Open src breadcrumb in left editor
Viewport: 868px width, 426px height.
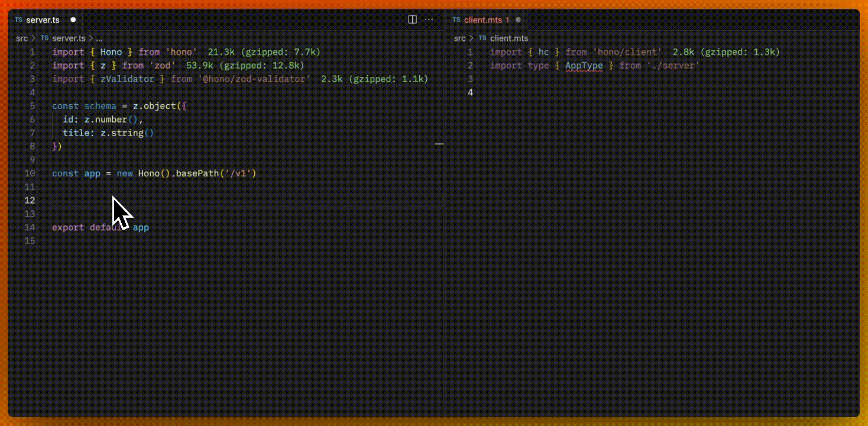22,38
